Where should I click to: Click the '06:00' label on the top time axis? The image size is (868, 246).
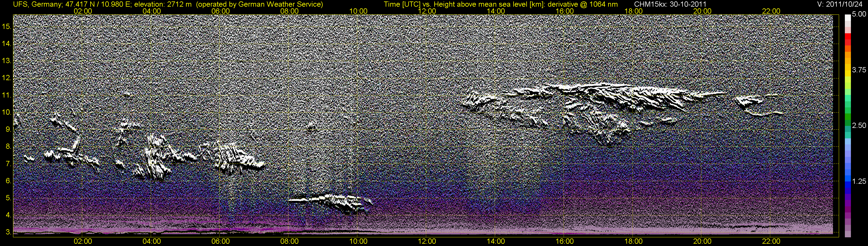220,11
